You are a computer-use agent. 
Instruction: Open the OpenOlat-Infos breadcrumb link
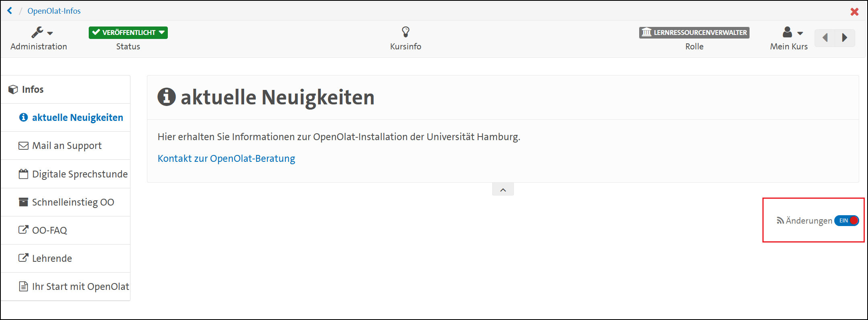pos(54,11)
